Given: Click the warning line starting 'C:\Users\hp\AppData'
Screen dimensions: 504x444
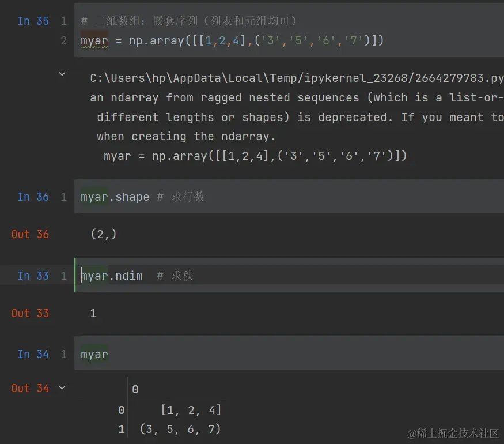Looking at the screenshot, I should pos(297,78).
